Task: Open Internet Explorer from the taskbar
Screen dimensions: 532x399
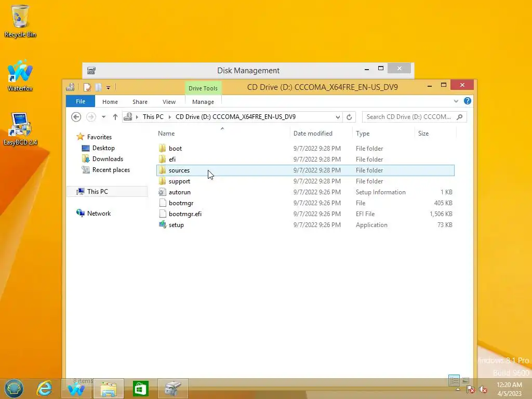Action: click(45, 389)
